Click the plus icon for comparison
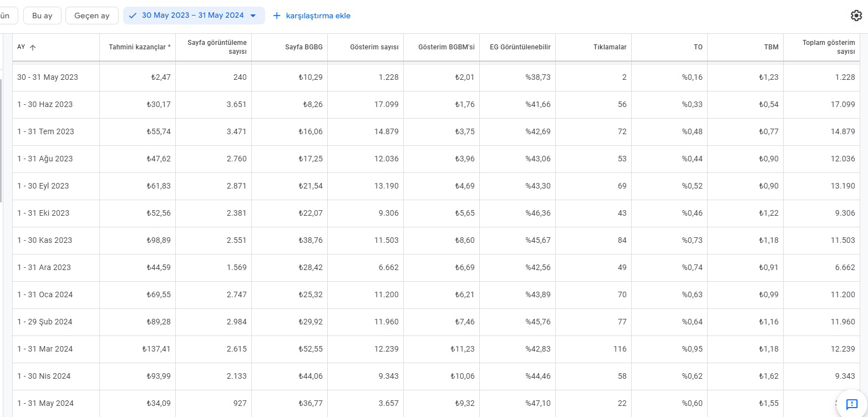The image size is (868, 417). click(x=277, y=16)
